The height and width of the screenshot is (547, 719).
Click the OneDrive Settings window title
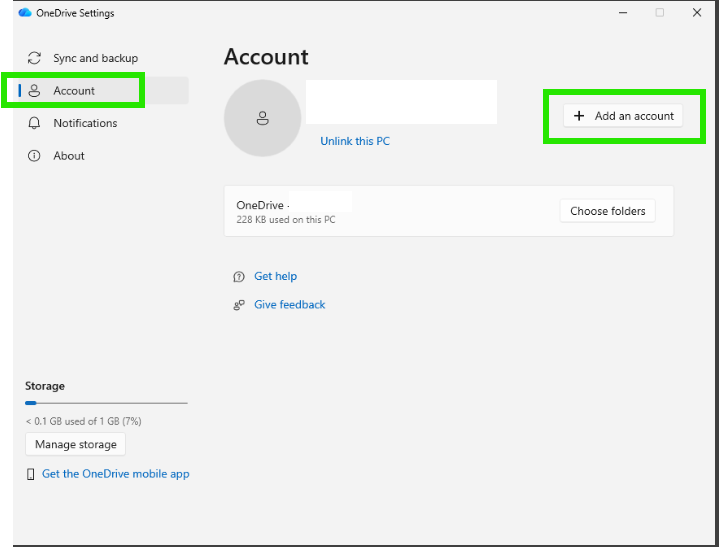[75, 13]
